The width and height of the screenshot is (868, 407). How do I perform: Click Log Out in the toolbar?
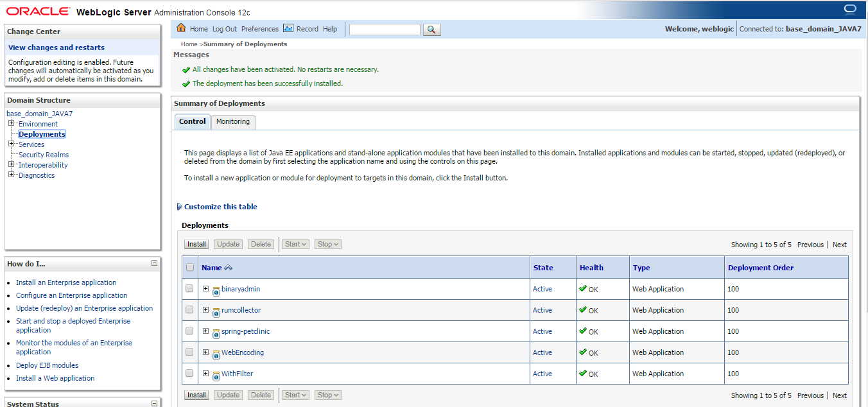tap(225, 29)
